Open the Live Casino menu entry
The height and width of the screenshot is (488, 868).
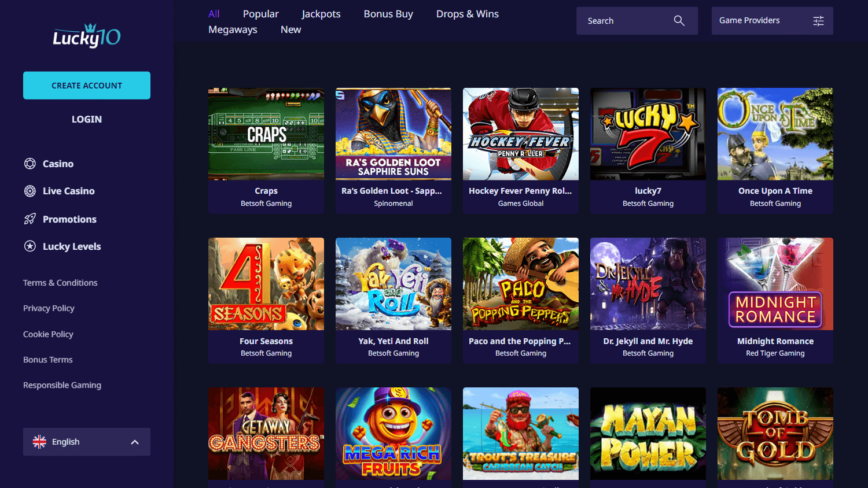click(x=68, y=191)
